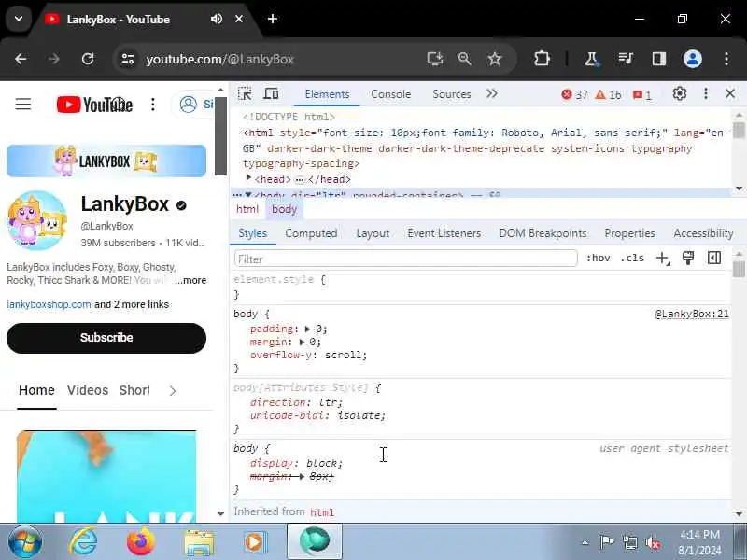Select body in the breadcrumb
Screen dimensions: 747x560
(285, 209)
